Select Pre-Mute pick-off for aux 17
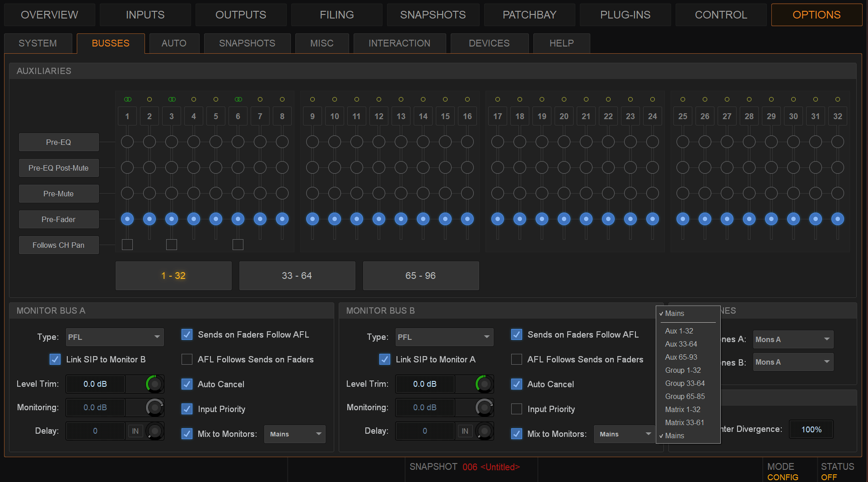This screenshot has width=868, height=482. point(498,193)
